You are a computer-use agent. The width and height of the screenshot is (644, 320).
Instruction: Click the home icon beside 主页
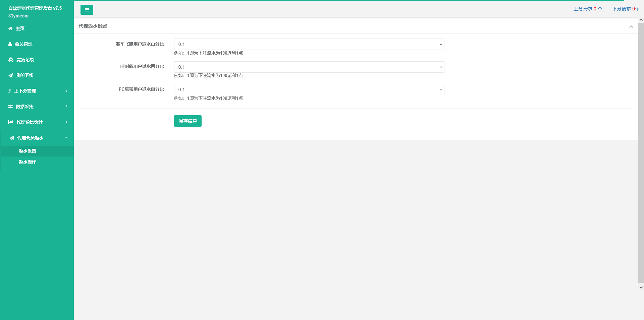pos(10,29)
